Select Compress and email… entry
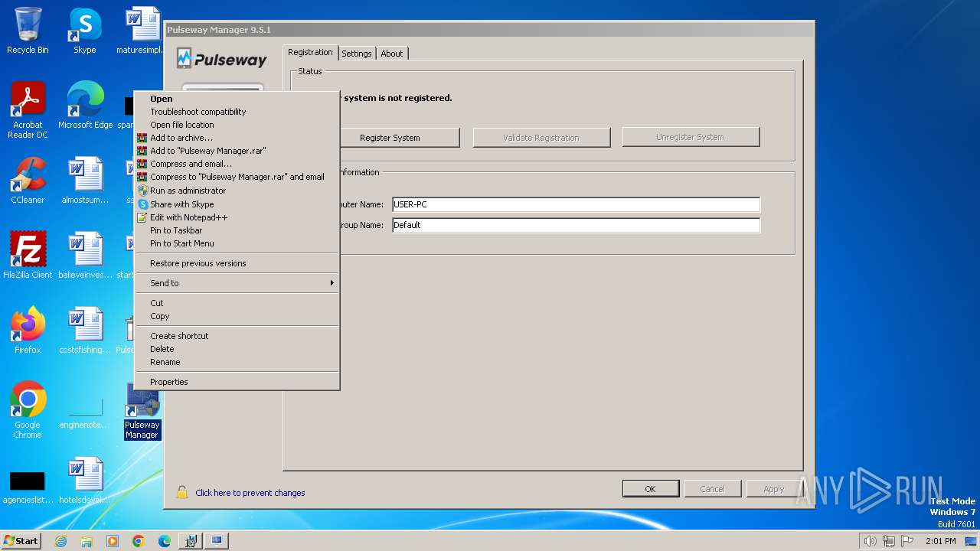Viewport: 980px width, 551px height. 237,164
